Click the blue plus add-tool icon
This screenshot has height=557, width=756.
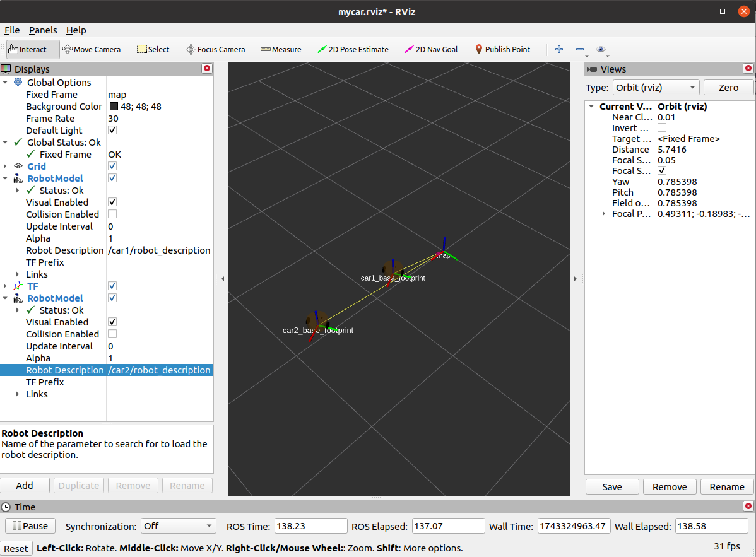coord(559,49)
